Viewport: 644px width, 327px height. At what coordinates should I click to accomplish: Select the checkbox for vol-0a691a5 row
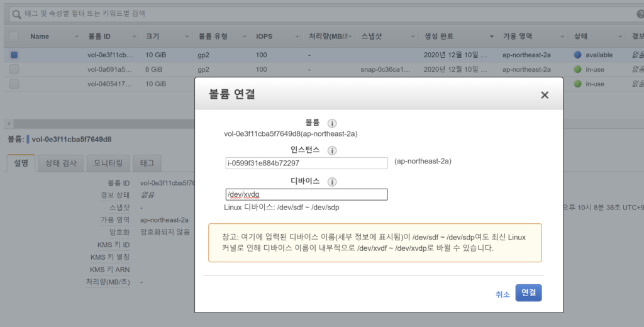14,69
